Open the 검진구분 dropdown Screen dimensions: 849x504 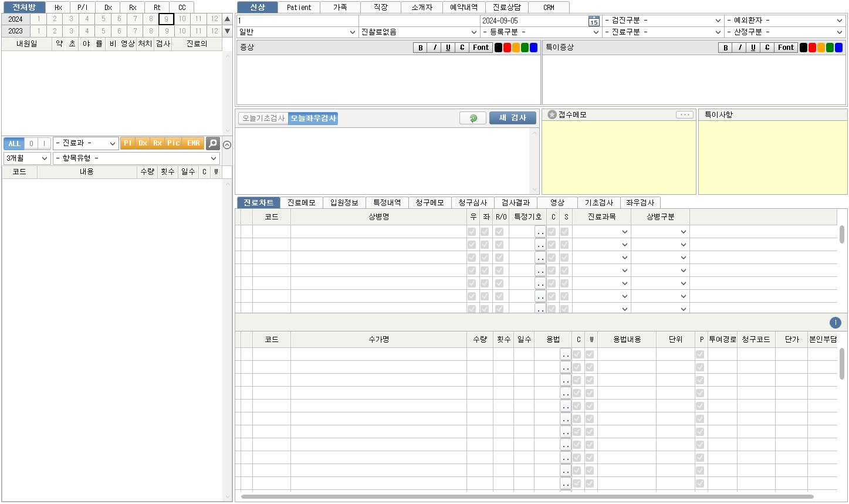(663, 21)
